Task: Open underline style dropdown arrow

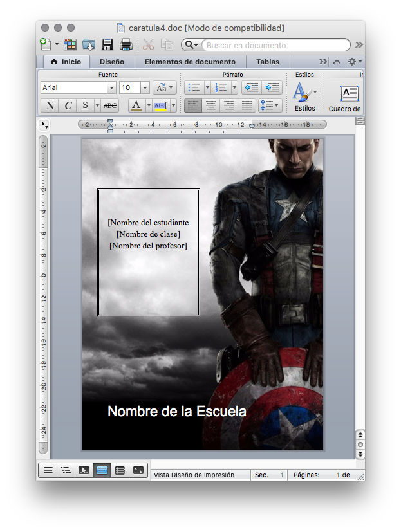Action: coord(97,105)
